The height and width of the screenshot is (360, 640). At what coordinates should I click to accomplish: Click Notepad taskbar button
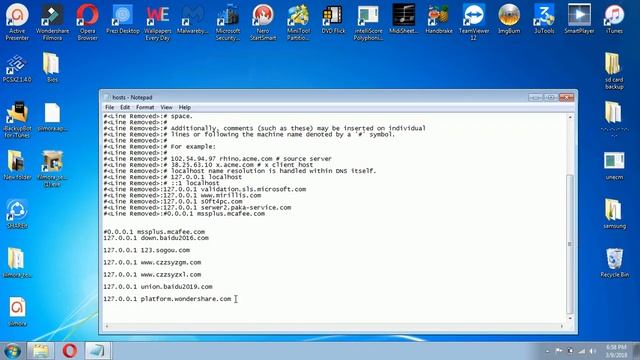coord(98,351)
